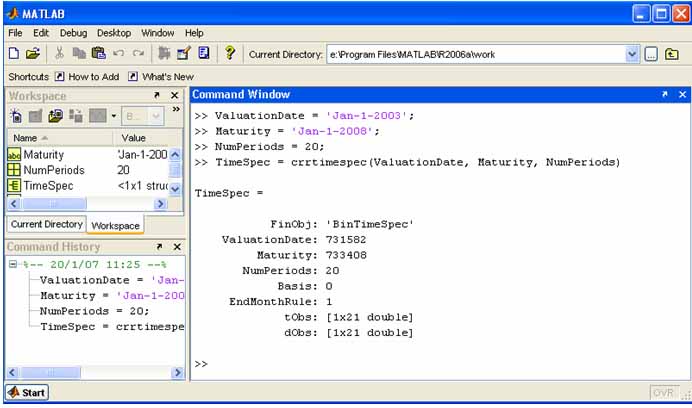Viewport: 692px width, 408px height.
Task: Open the Desktop menu
Action: pyautogui.click(x=114, y=33)
